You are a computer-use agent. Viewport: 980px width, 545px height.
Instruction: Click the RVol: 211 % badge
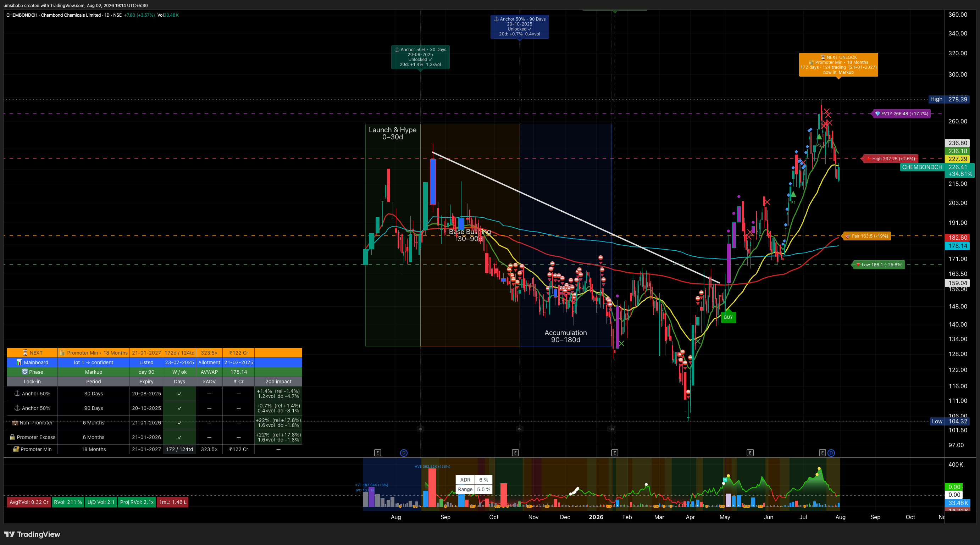68,502
